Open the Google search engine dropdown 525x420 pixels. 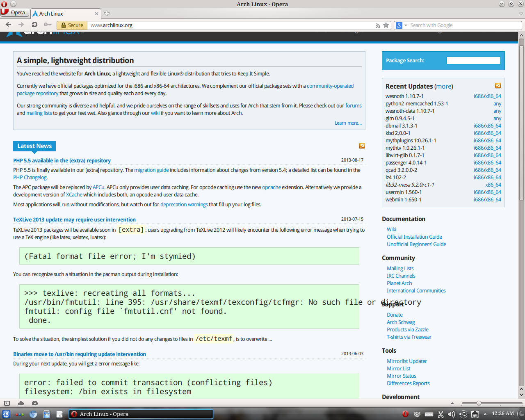point(402,25)
